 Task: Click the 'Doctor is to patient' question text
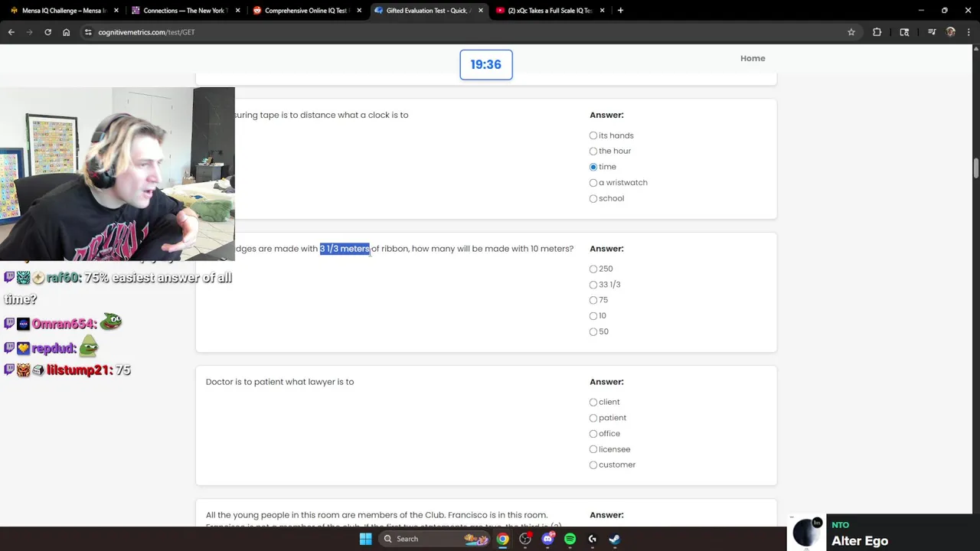coord(279,382)
